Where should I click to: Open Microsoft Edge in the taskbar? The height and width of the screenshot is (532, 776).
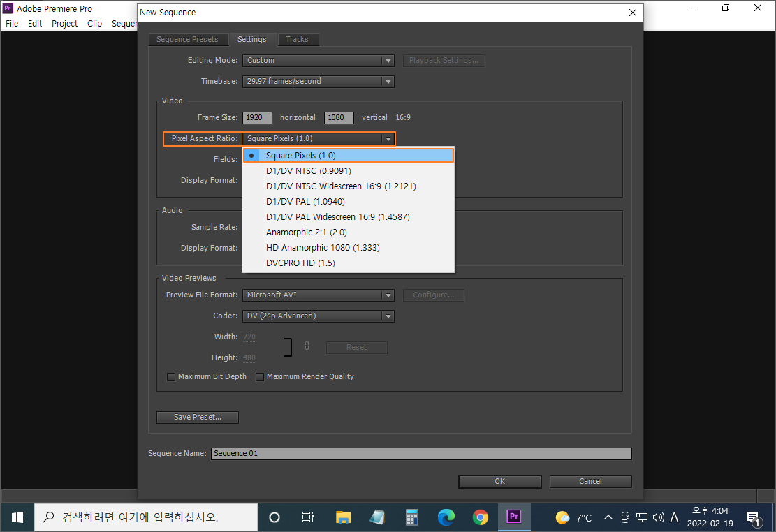point(446,517)
